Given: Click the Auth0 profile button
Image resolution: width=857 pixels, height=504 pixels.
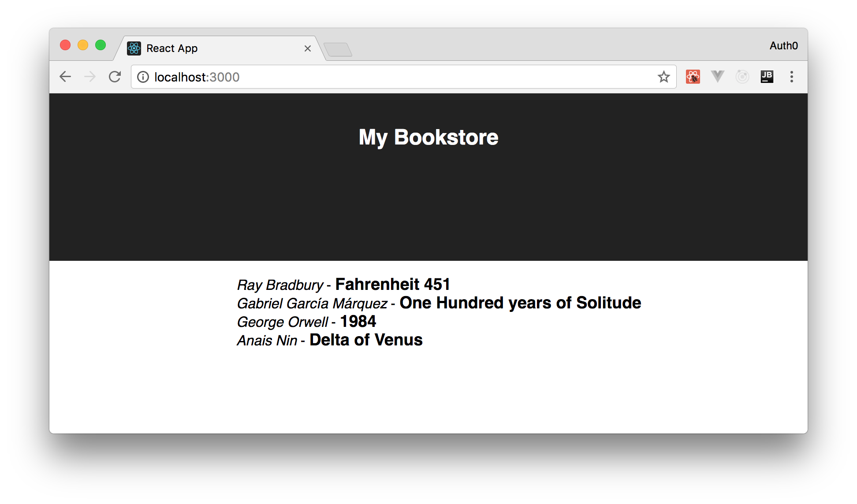Looking at the screenshot, I should click(783, 46).
